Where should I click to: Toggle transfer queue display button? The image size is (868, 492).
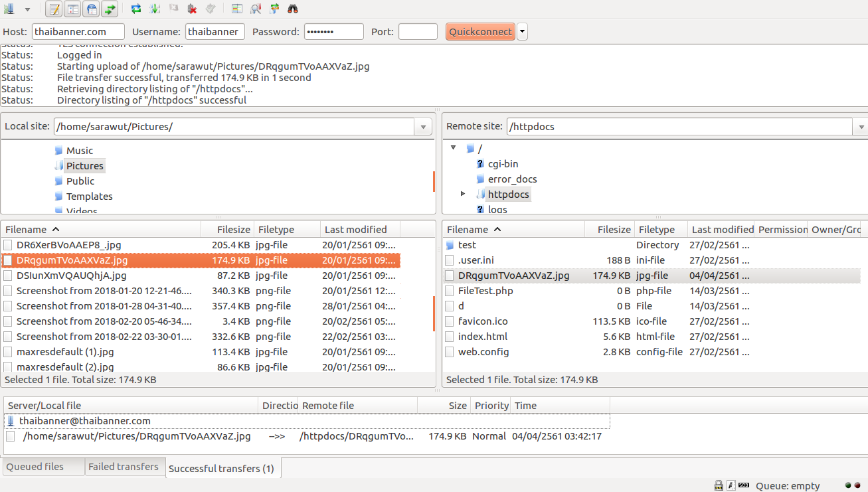[x=110, y=9]
